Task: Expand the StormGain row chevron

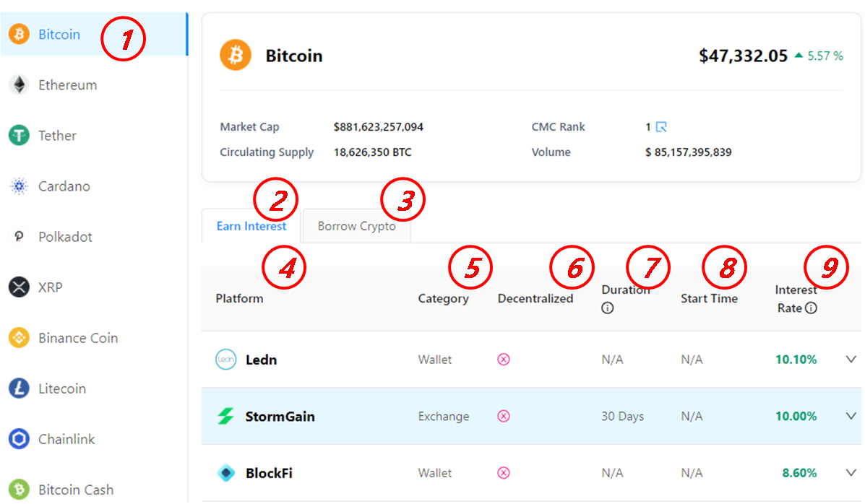Action: coord(851,417)
